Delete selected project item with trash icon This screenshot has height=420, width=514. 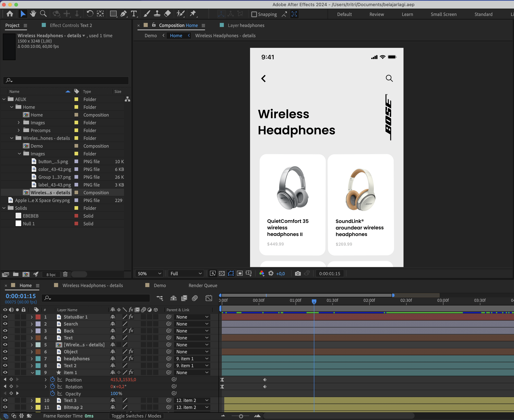point(65,274)
